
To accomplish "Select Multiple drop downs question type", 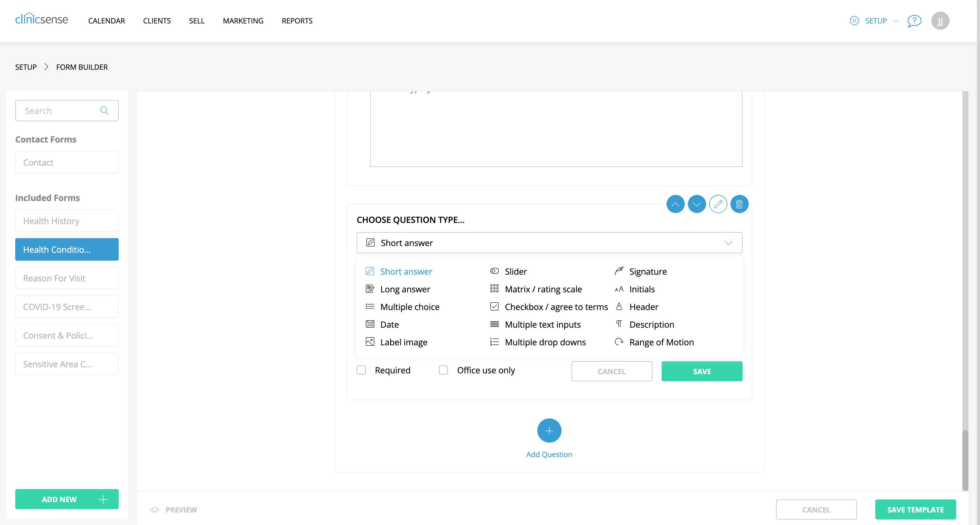I will pyautogui.click(x=545, y=342).
